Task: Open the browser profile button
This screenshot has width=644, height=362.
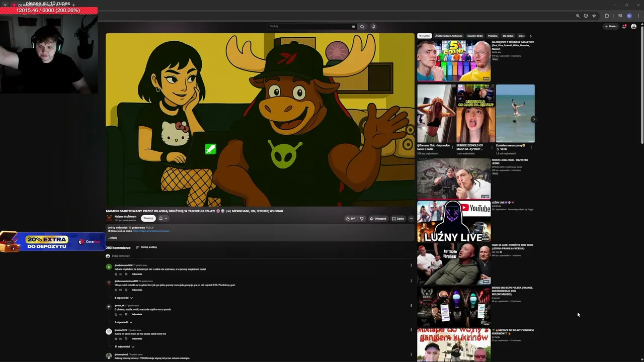Action: pos(629,16)
